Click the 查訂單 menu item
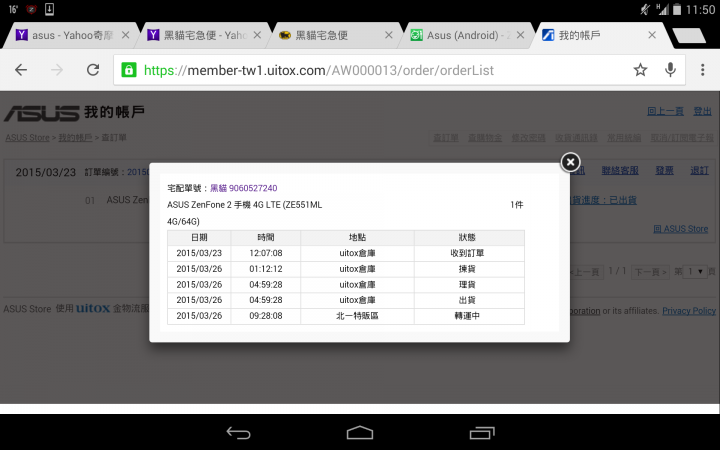Viewport: 720px width, 450px height. point(446,138)
